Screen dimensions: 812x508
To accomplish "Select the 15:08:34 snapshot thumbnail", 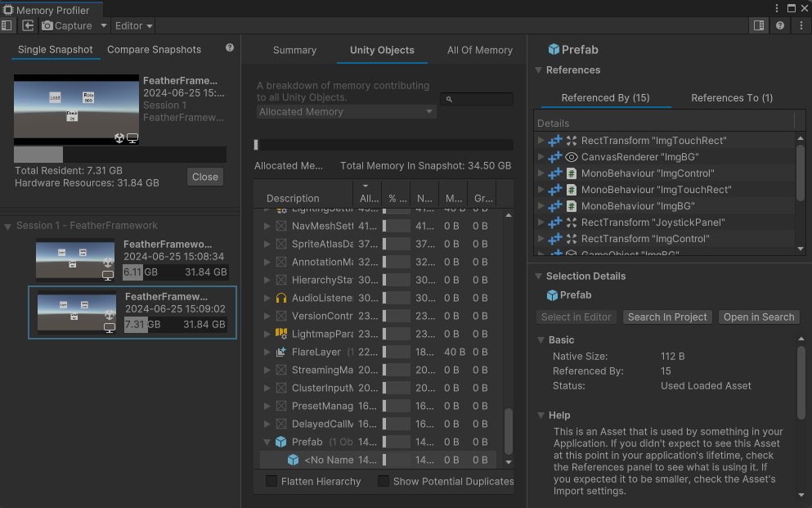I will pos(75,259).
